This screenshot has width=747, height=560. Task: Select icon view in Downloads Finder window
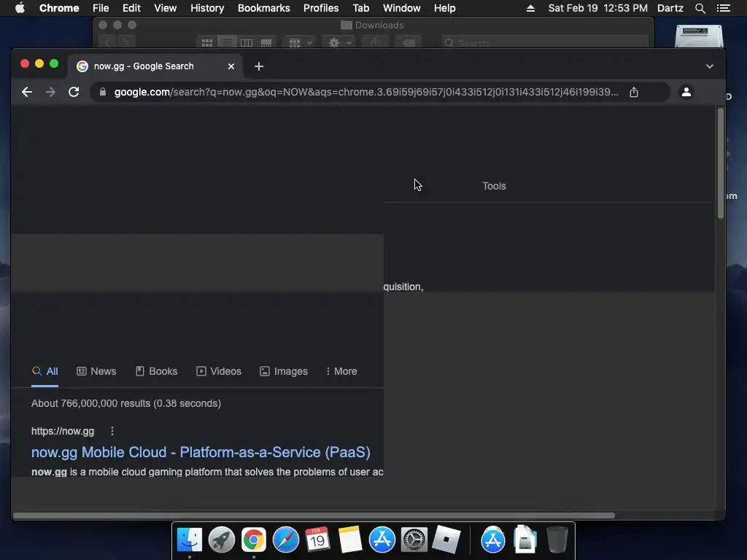click(206, 43)
